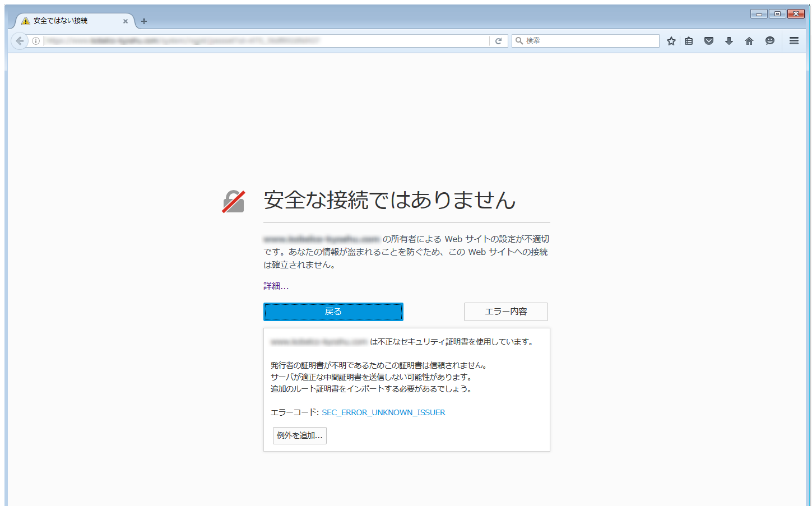Open the downloads panel

click(729, 41)
